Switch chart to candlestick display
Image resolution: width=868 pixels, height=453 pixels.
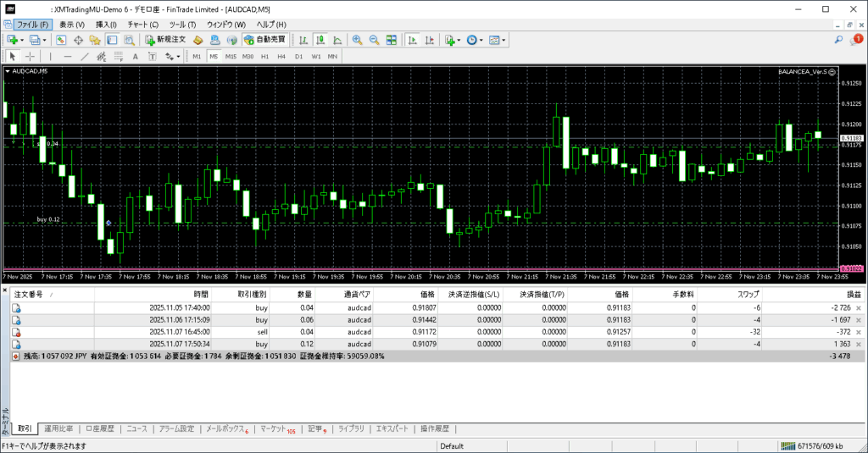pyautogui.click(x=320, y=40)
